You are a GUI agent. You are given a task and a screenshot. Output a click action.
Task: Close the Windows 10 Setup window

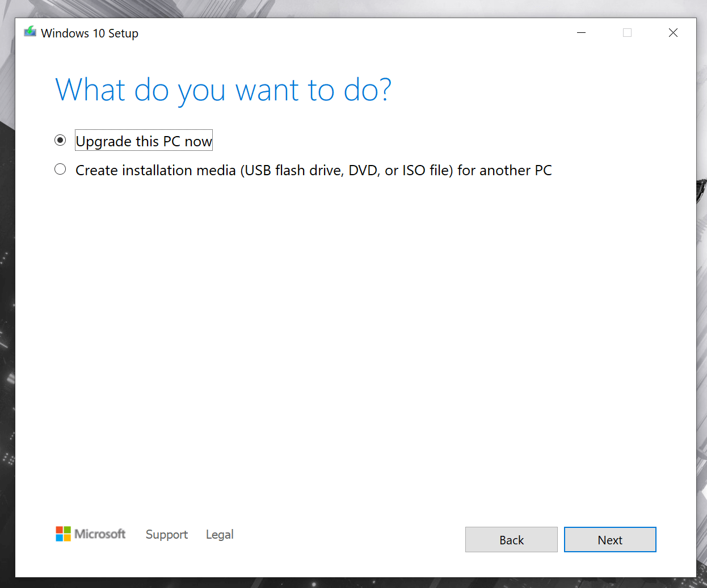pos(673,33)
